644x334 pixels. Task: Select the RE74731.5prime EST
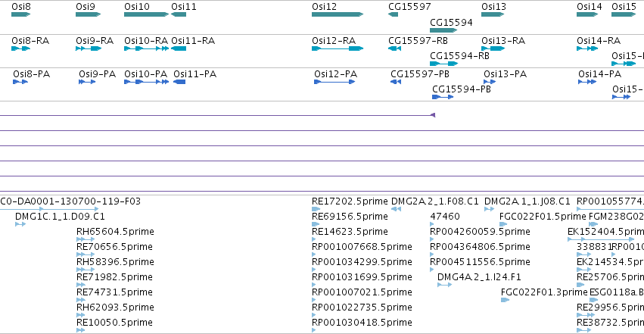(81, 300)
